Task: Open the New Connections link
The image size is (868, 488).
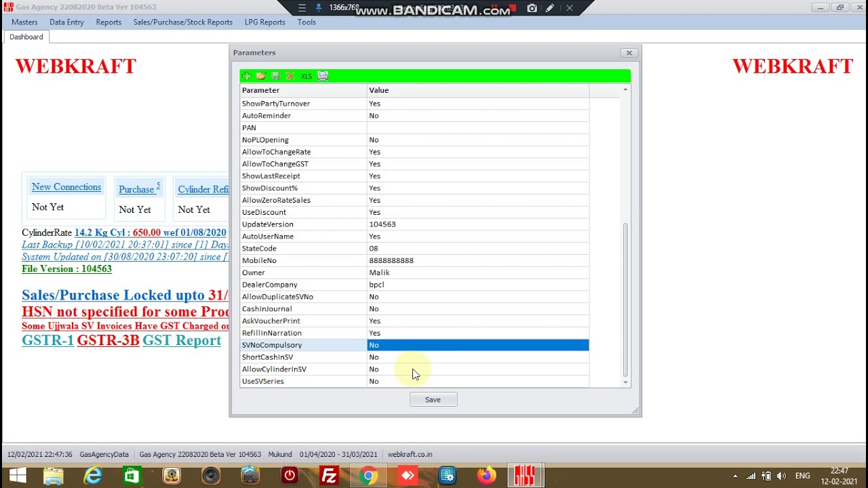Action: pos(66,187)
